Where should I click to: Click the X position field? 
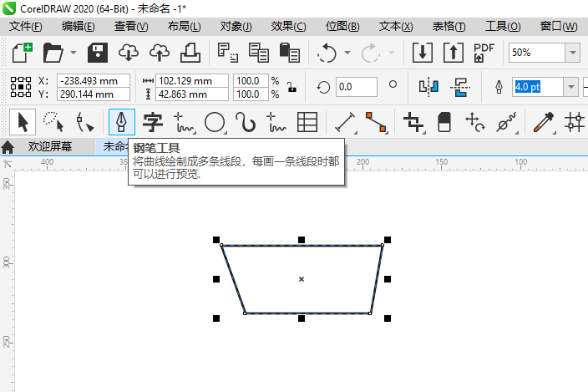click(x=94, y=80)
